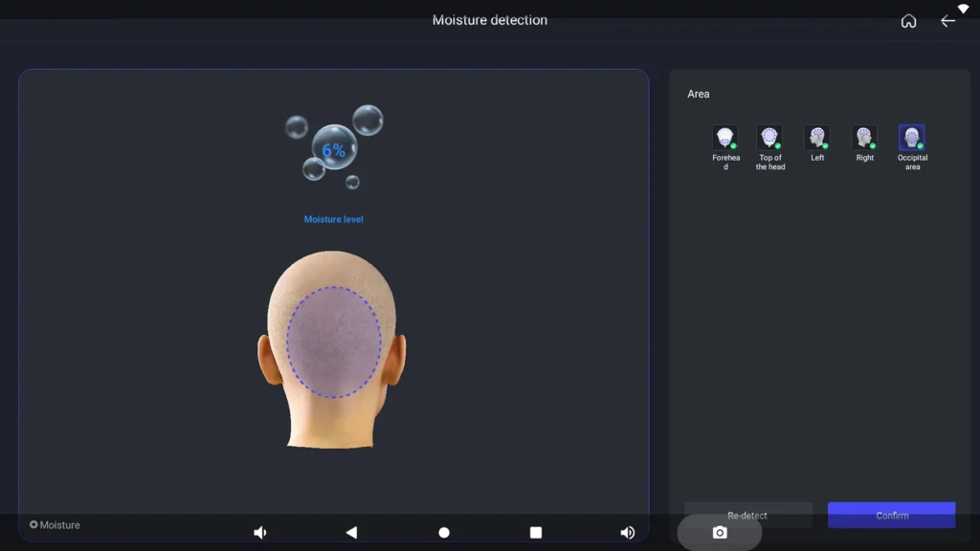
Task: Lower volume with the left speaker icon
Action: (260, 532)
